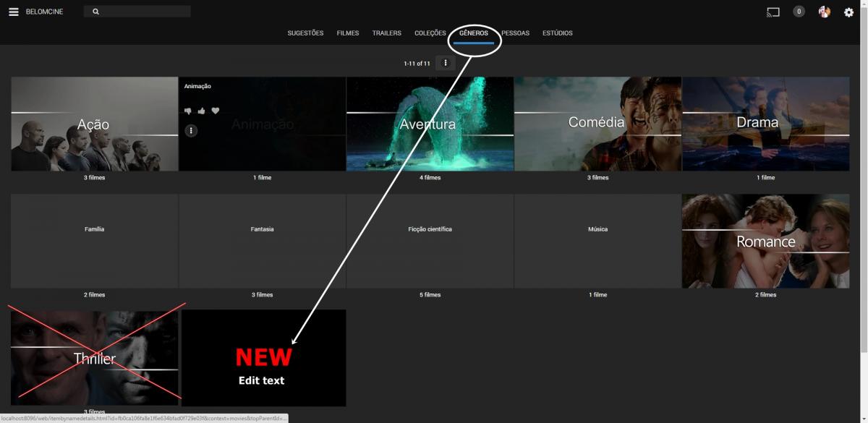Favorite the Animação genre with heart icon
868x423 pixels.
point(215,111)
